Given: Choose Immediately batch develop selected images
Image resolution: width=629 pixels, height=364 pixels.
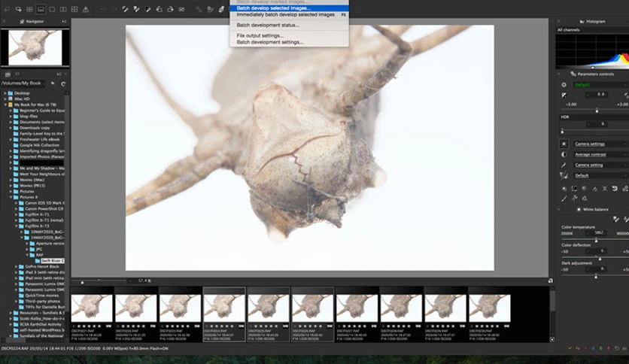Looking at the screenshot, I should pos(289,14).
